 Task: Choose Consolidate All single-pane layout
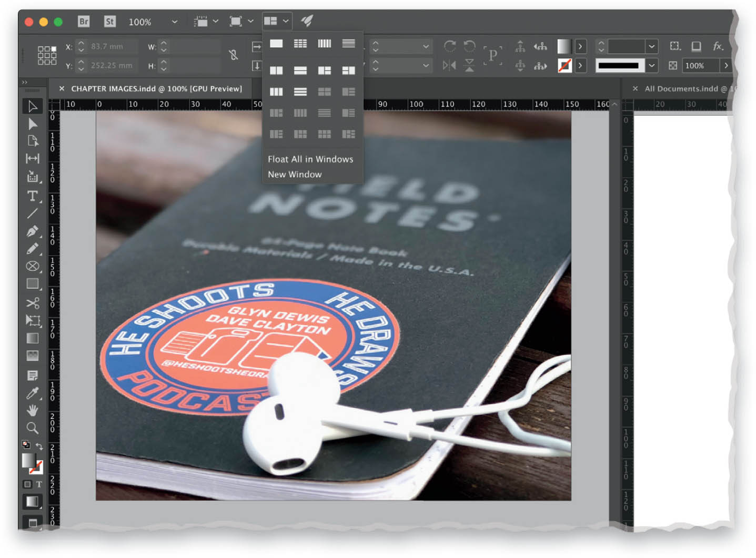(x=276, y=44)
